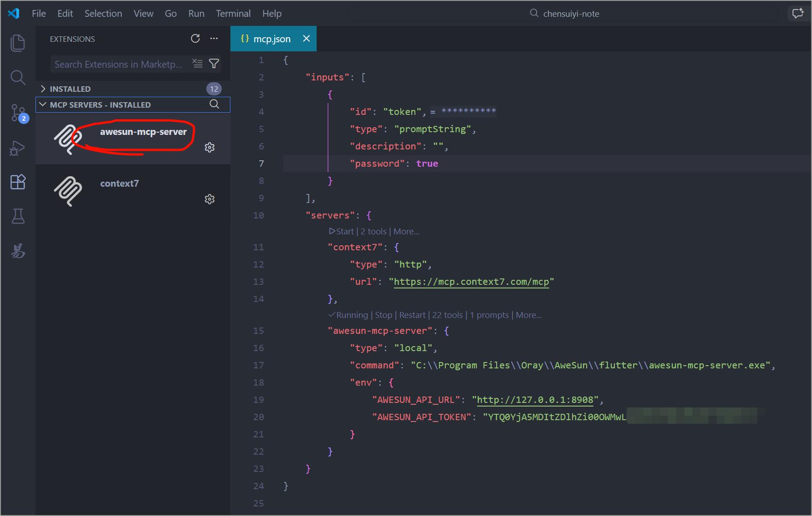Viewport: 812px width, 516px height.
Task: Open Source Control view with badge
Action: (x=19, y=113)
